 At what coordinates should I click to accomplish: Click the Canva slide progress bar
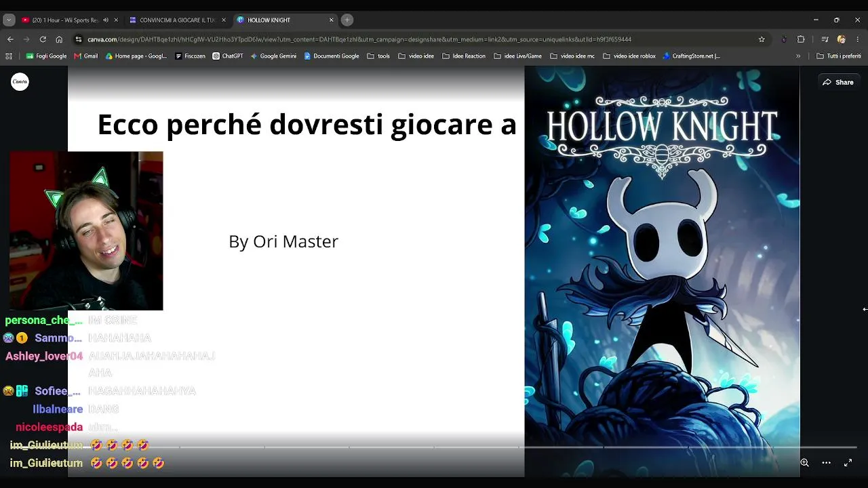(434, 447)
